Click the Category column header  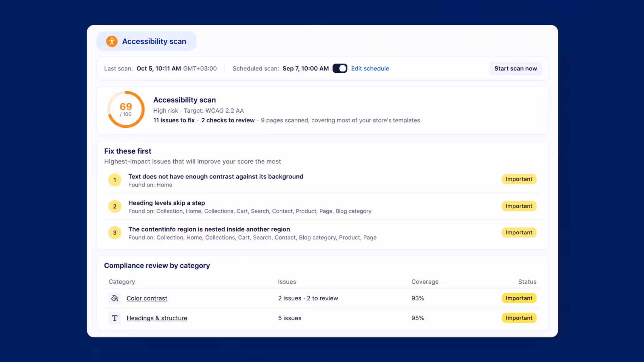coord(122,282)
